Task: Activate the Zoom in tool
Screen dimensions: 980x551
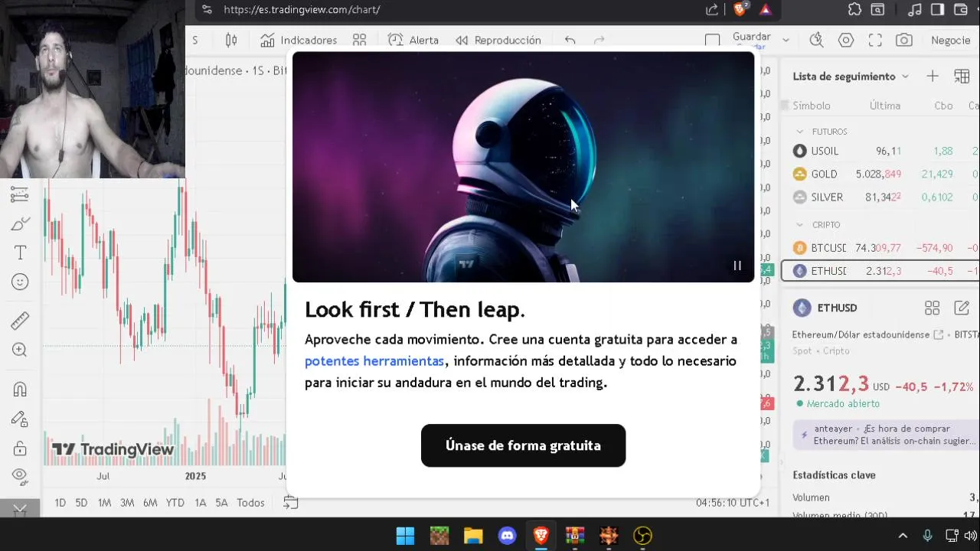Action: (20, 350)
